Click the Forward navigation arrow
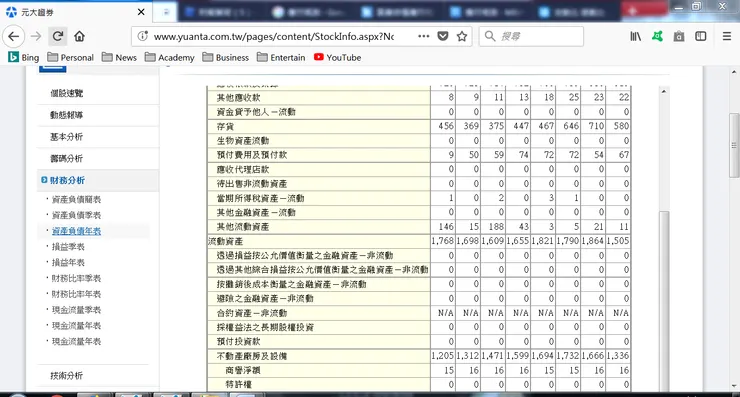740x397 pixels. pyautogui.click(x=36, y=36)
